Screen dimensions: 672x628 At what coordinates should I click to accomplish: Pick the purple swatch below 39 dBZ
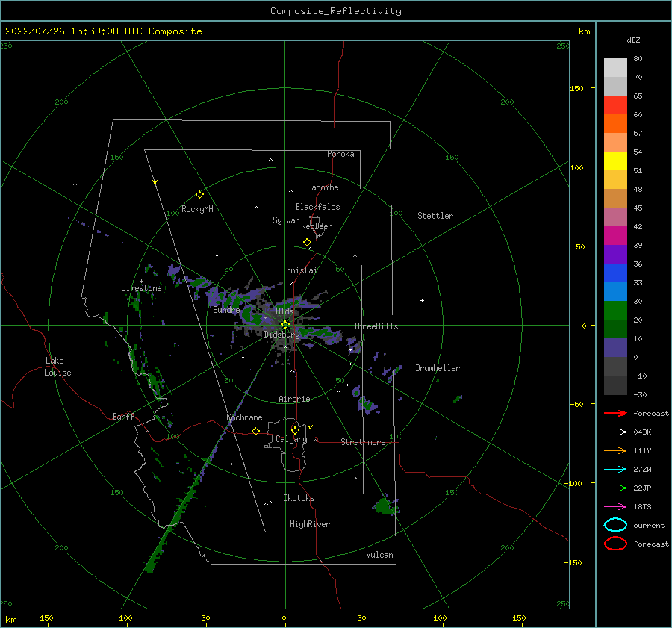click(615, 254)
